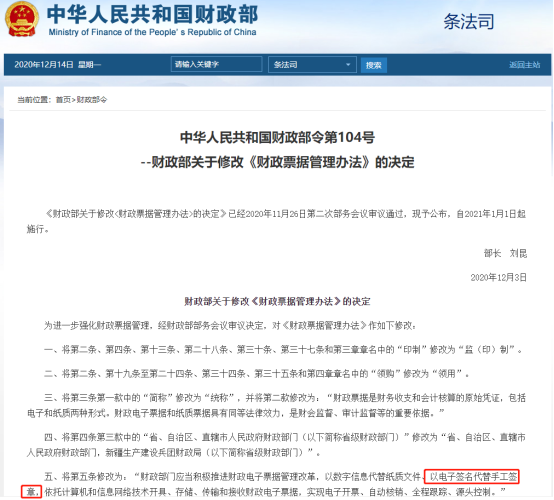Click the 条法司 department heading

click(468, 22)
